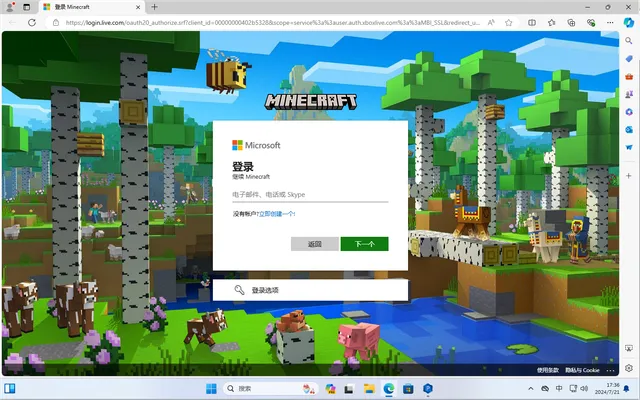Click the taskbar search box
Image resolution: width=640 pixels, height=400 pixels.
pos(271,389)
